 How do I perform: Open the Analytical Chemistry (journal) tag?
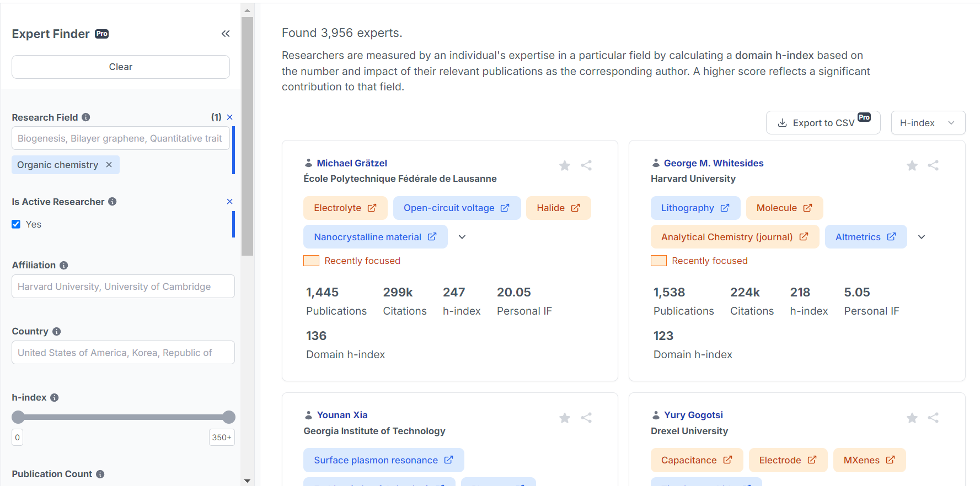pos(735,237)
